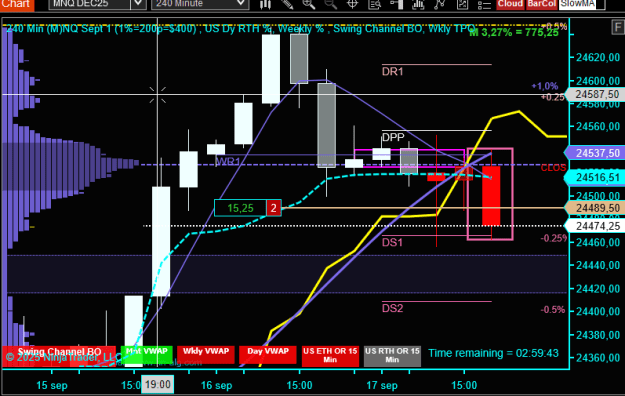
Task: Click the 19:00 time axis marker
Action: click(x=158, y=385)
